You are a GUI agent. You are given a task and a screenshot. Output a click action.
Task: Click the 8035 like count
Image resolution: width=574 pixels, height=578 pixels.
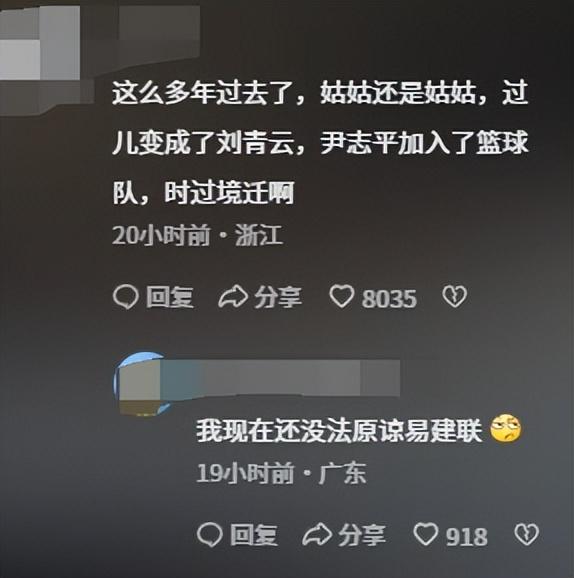coord(389,299)
